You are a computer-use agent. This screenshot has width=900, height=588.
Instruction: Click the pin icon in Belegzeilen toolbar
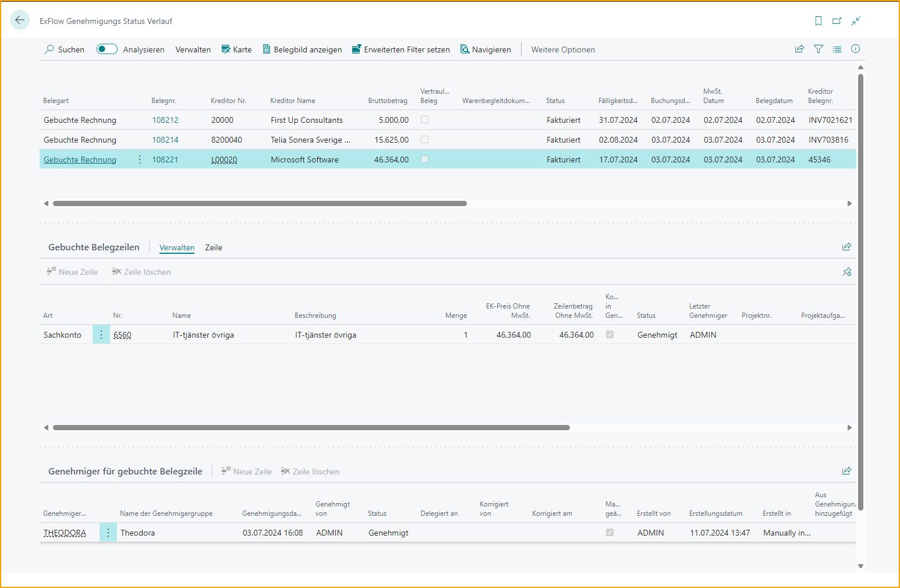tap(847, 272)
